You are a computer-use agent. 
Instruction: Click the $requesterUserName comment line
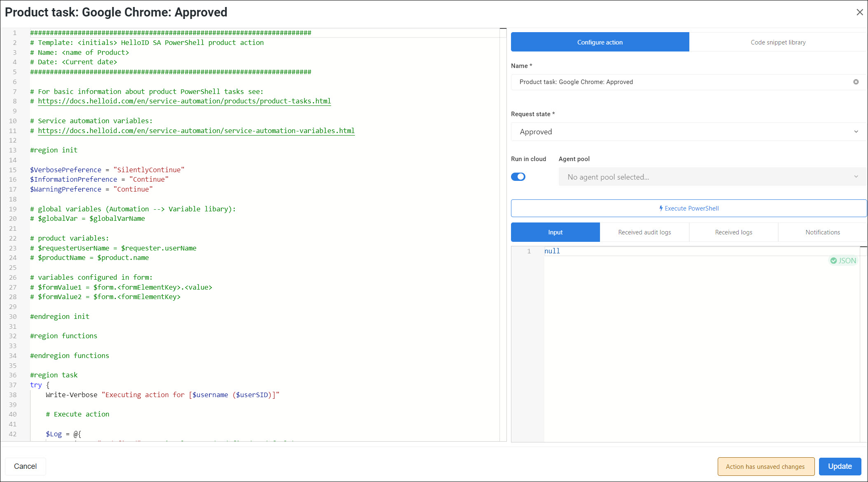pyautogui.click(x=113, y=248)
